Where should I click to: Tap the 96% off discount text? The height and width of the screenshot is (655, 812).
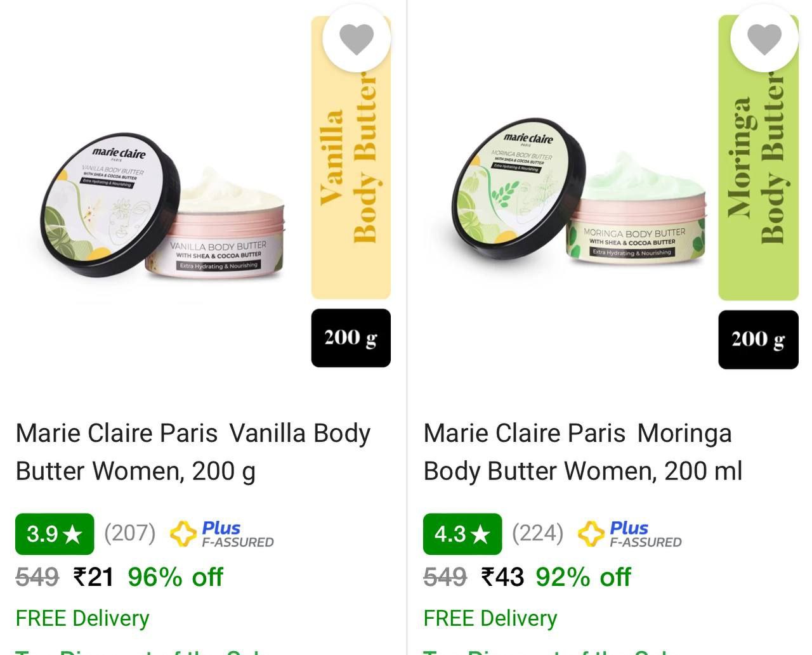click(x=175, y=577)
